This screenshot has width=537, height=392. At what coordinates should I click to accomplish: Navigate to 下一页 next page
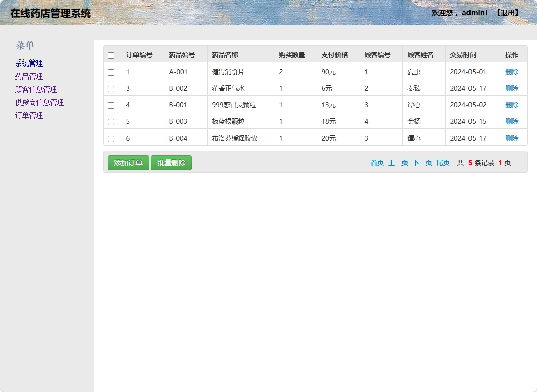tap(422, 163)
